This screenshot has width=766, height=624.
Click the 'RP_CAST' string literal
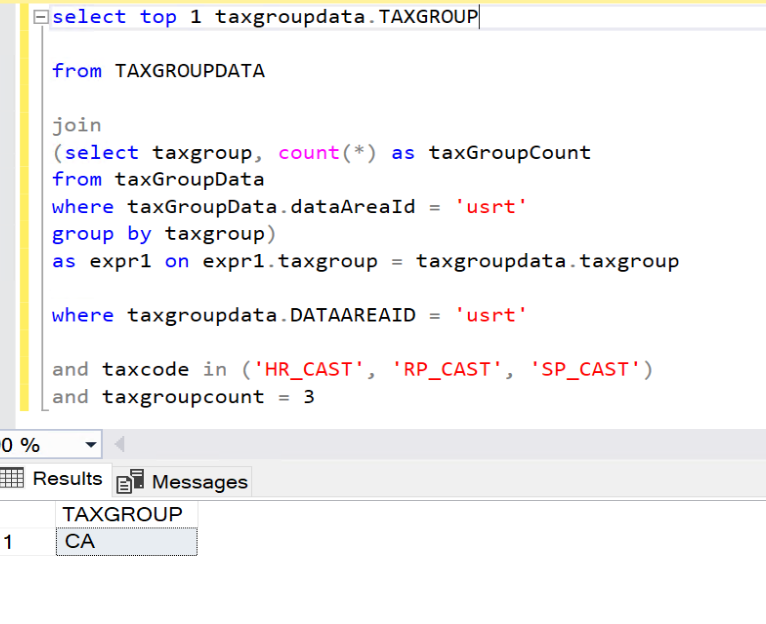[447, 369]
